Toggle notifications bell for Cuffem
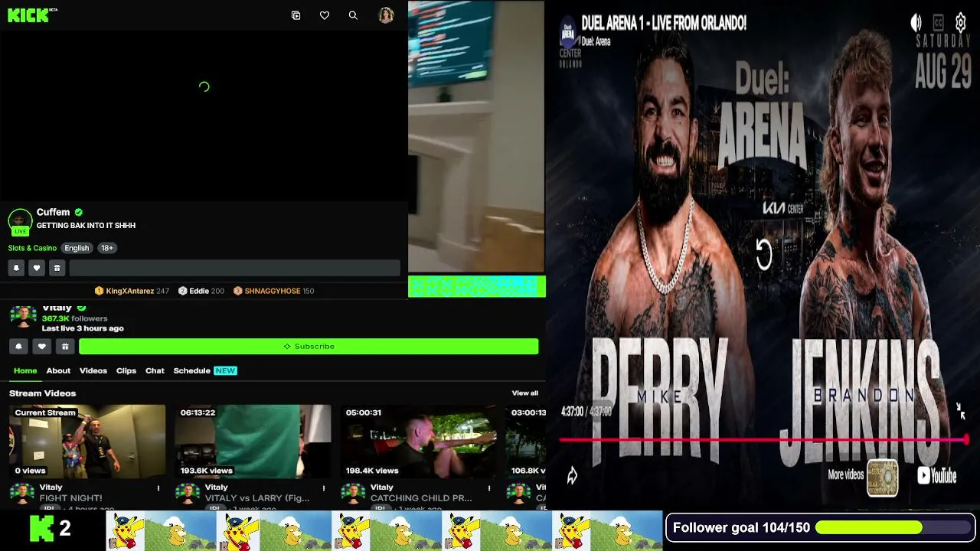980x551 pixels. click(x=16, y=268)
